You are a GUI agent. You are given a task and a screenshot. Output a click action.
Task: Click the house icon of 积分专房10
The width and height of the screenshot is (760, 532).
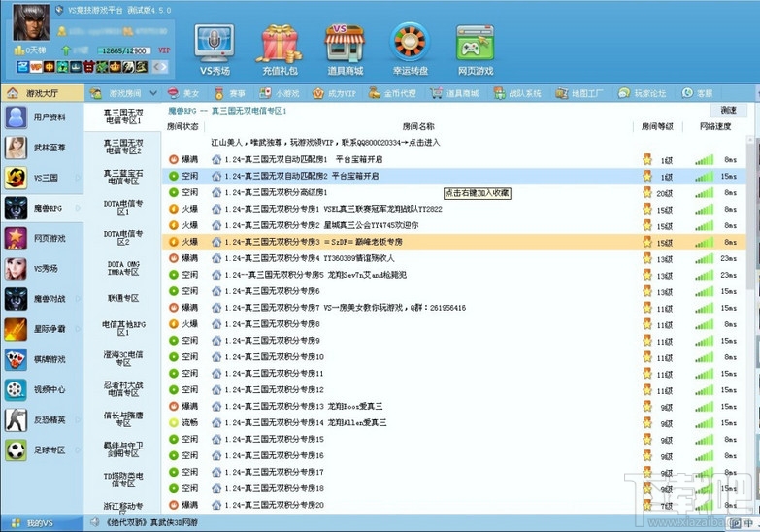tap(216, 357)
